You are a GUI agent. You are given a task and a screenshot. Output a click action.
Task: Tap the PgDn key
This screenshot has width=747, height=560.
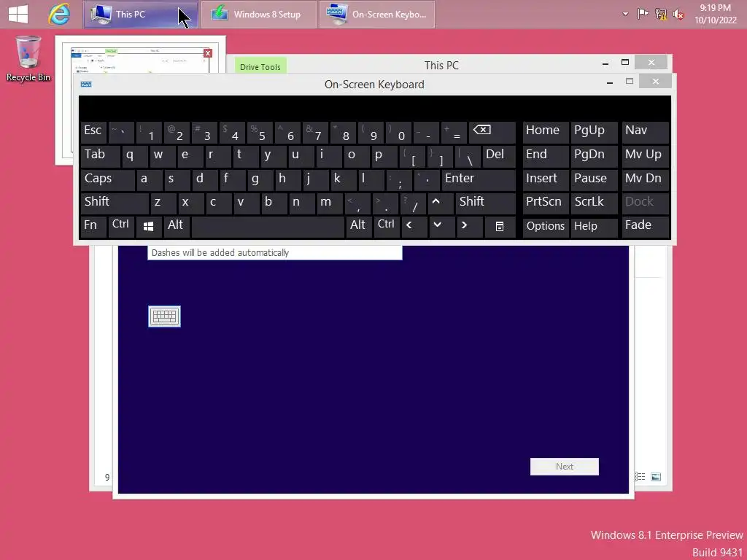pos(594,155)
